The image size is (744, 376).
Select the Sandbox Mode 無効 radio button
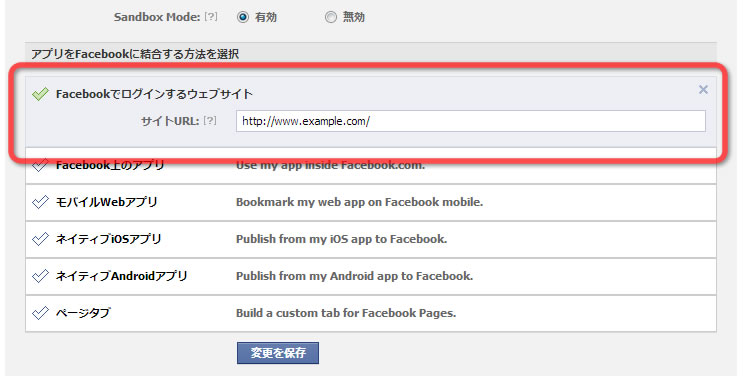pyautogui.click(x=331, y=18)
